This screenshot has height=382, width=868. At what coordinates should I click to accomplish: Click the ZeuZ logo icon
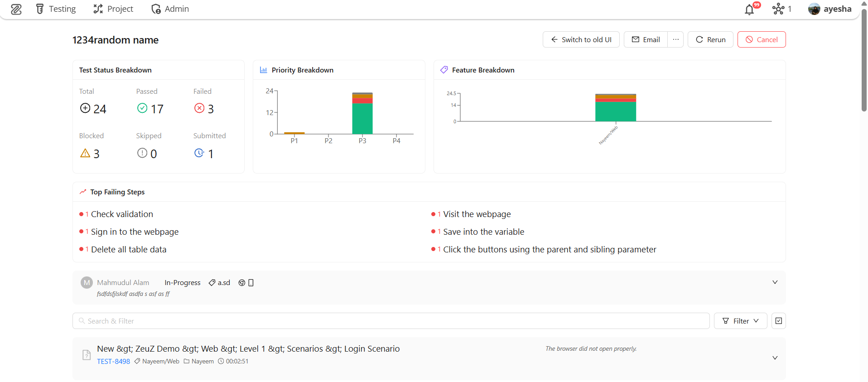(16, 9)
